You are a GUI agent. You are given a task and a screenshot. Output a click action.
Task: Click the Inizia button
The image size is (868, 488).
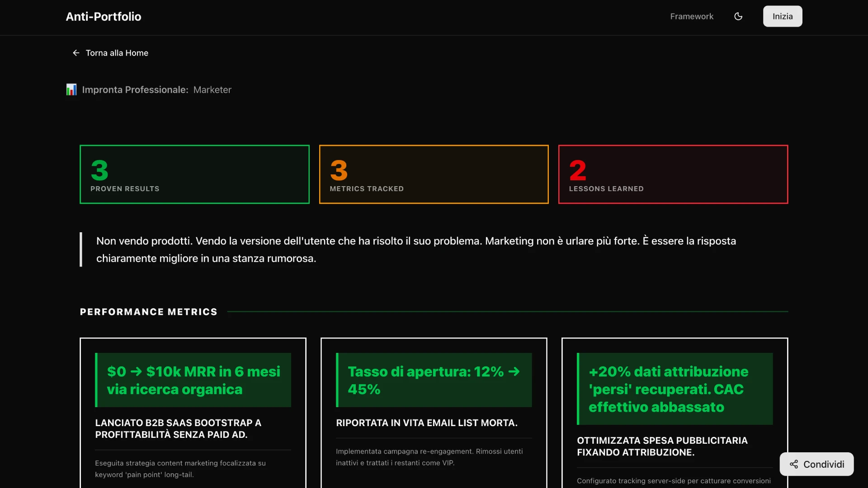[782, 16]
